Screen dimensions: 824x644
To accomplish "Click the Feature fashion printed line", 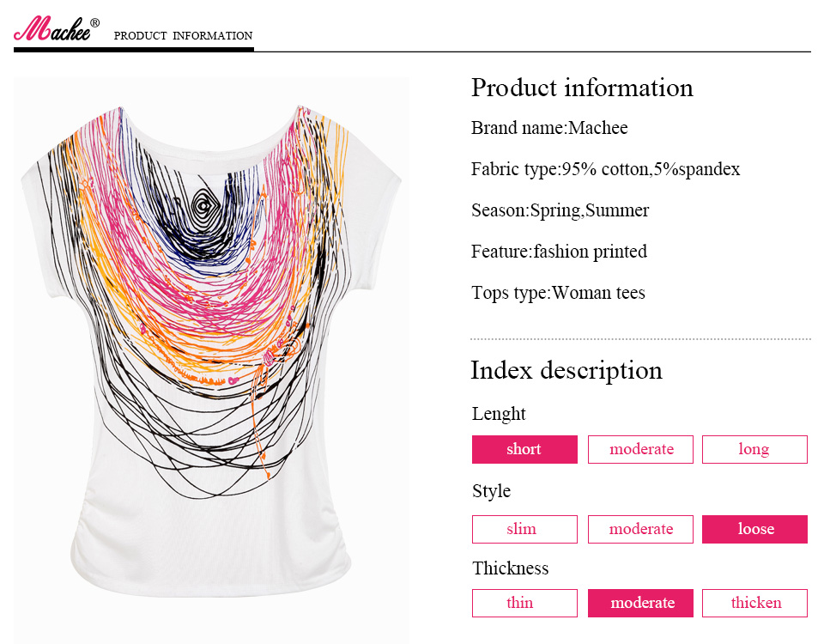I will pyautogui.click(x=559, y=252).
